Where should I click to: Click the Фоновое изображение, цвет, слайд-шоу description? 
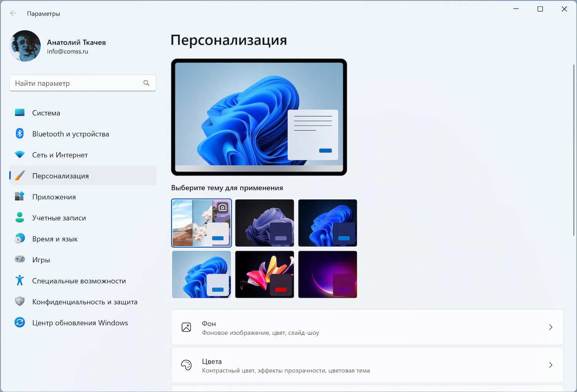coord(260,333)
